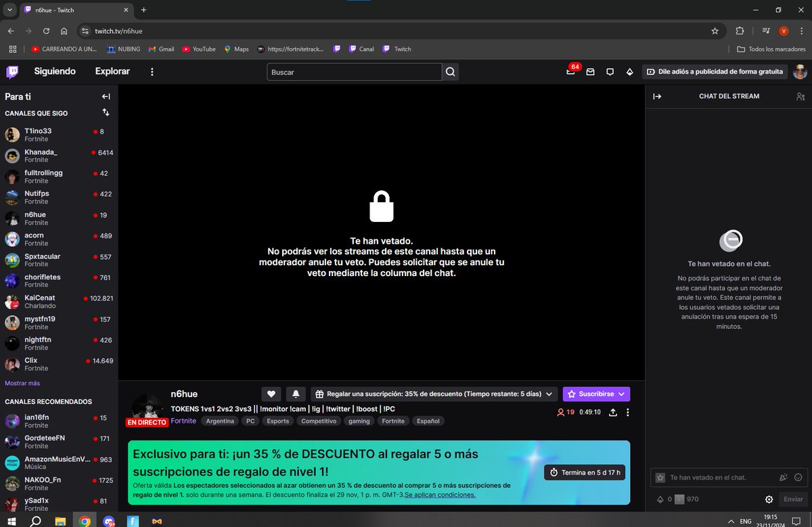The width and height of the screenshot is (812, 527).
Task: Open a new Chrome tab
Action: pyautogui.click(x=143, y=10)
